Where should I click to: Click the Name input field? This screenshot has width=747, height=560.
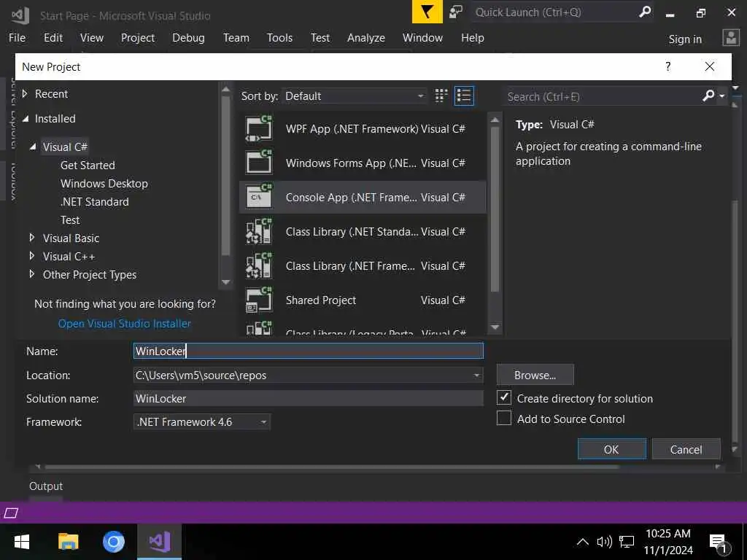click(x=309, y=351)
